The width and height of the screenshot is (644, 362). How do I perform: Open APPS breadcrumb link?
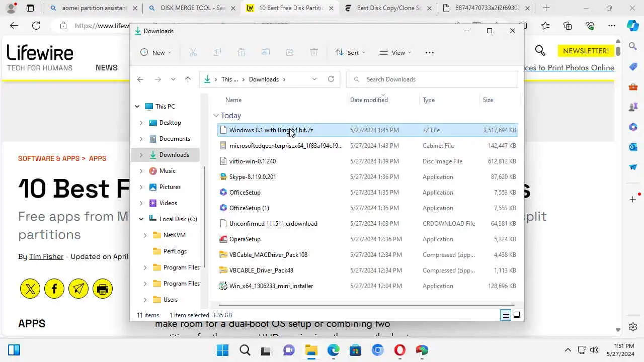coord(98,158)
